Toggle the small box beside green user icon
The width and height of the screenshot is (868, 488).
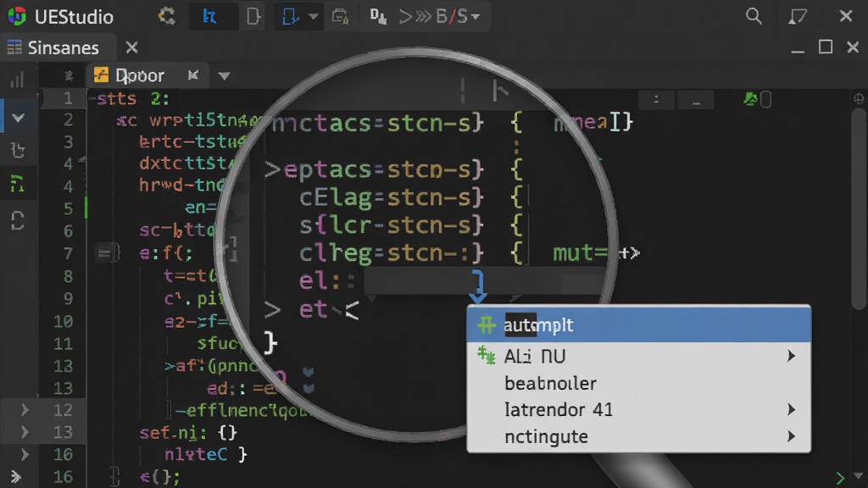pyautogui.click(x=766, y=100)
